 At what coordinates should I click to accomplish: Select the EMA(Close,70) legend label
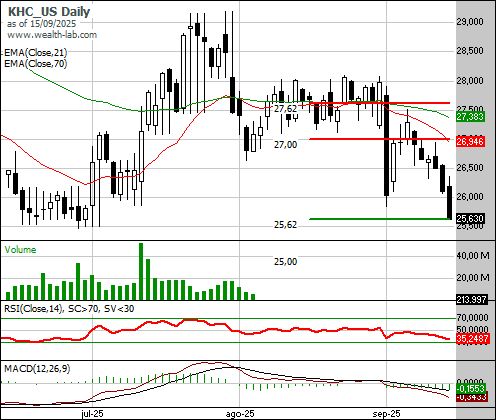(36, 64)
